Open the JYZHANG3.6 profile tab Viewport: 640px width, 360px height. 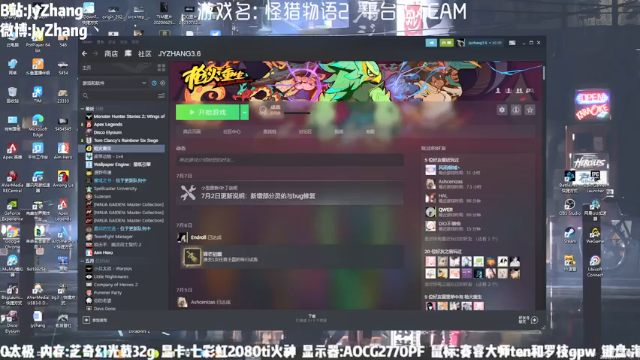(179, 53)
